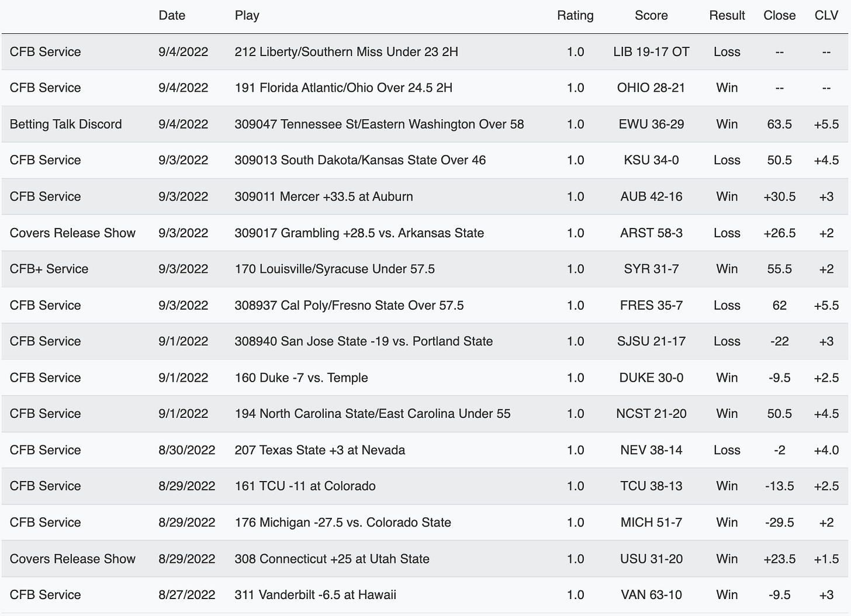Click the KSU 34-0 score
The width and height of the screenshot is (851, 616).
click(x=651, y=160)
